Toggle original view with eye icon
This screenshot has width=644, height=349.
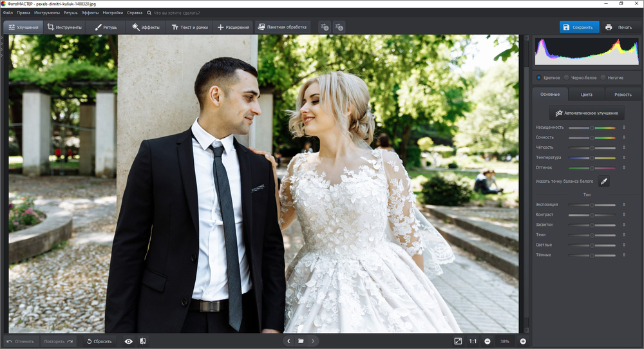(x=129, y=341)
